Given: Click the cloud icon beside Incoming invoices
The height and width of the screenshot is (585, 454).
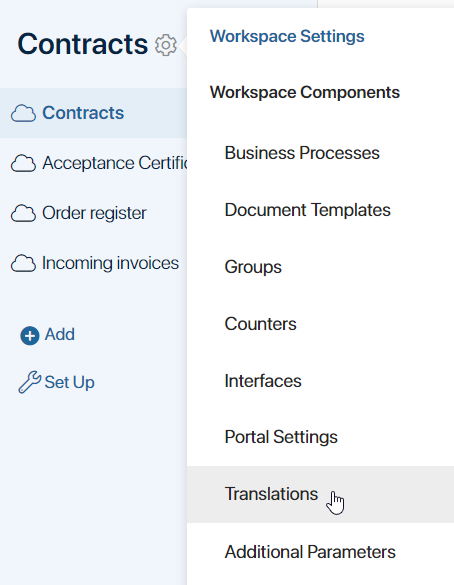Looking at the screenshot, I should tap(23, 263).
